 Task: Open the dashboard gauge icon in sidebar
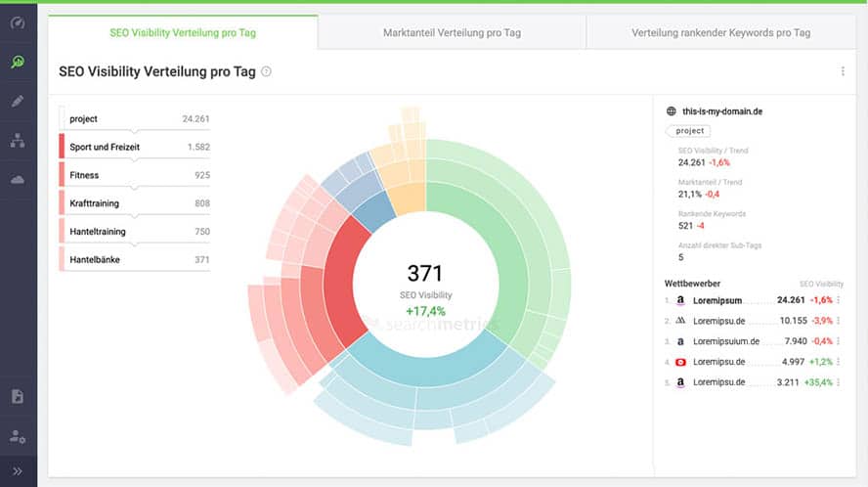click(18, 22)
